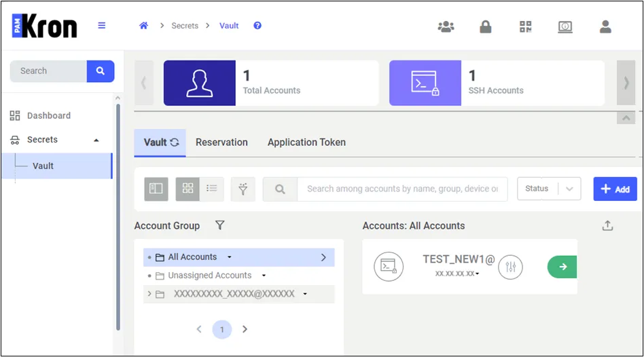Open the advanced filter funnel icon in toolbar
Screen dimensions: 644x357
click(243, 189)
